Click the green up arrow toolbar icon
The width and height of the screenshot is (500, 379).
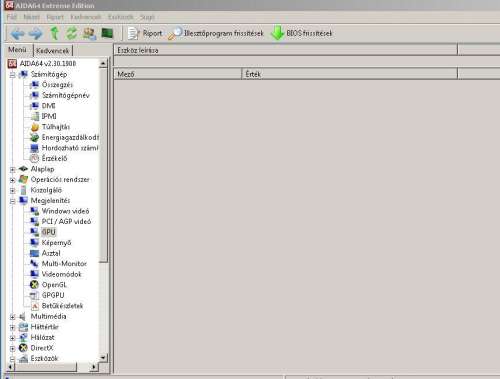[54, 33]
